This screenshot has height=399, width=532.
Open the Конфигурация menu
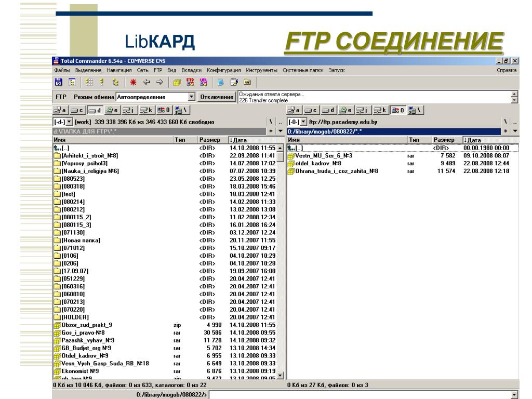tap(223, 70)
